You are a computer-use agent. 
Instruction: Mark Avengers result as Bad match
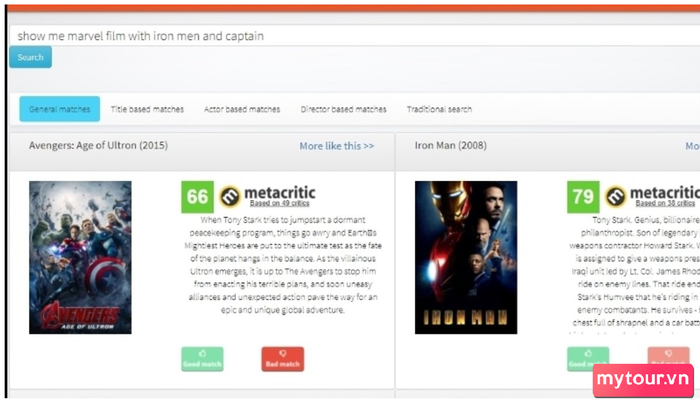283,359
